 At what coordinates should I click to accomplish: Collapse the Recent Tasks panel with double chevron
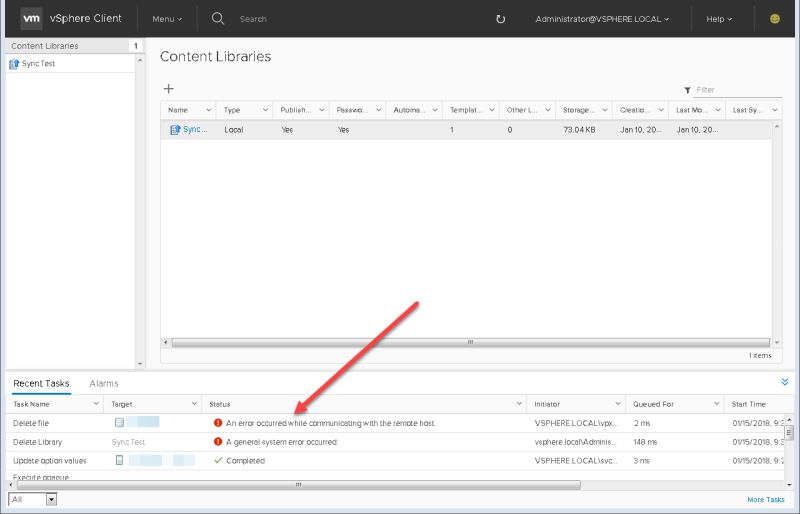point(785,382)
